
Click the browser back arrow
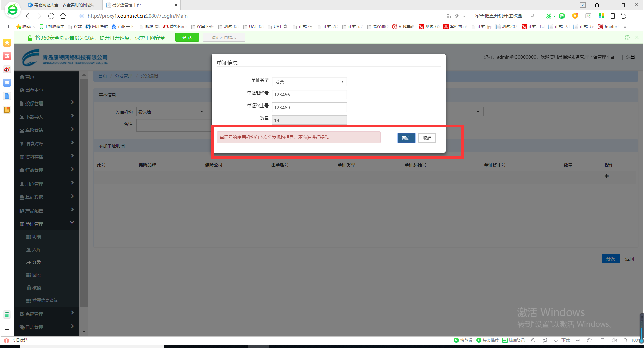[x=28, y=16]
